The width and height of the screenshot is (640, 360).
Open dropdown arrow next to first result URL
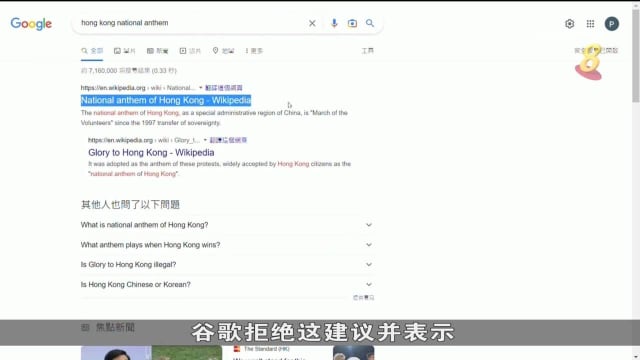pos(200,88)
